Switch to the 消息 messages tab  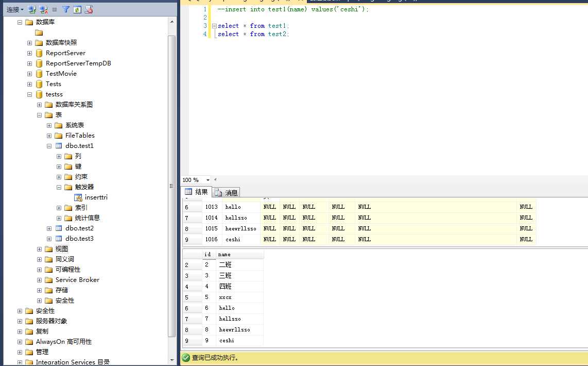(x=226, y=193)
